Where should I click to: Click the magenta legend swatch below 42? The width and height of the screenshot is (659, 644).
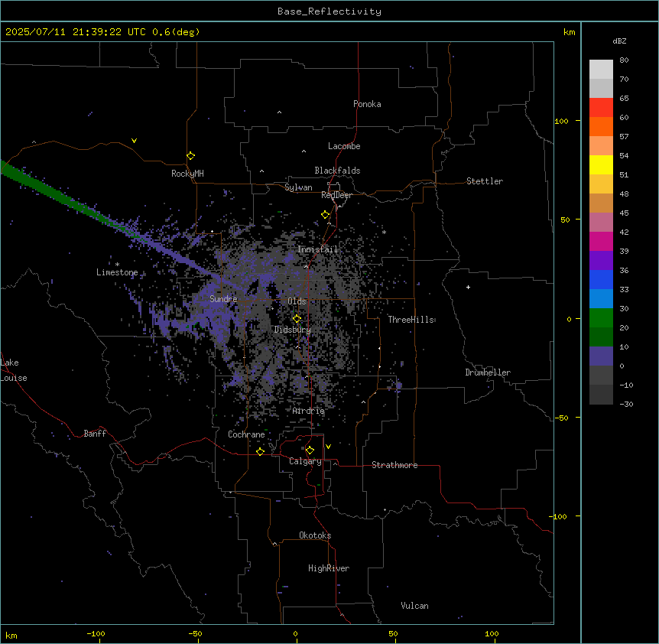point(601,241)
